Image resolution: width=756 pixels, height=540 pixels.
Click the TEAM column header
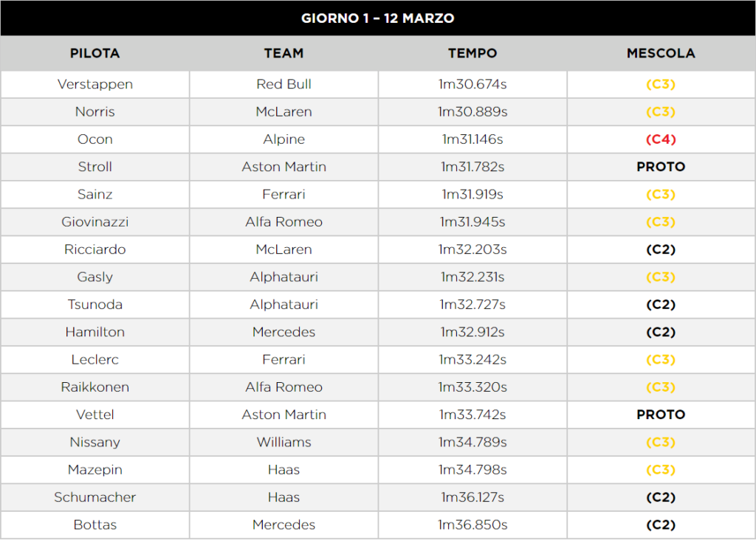pyautogui.click(x=283, y=53)
